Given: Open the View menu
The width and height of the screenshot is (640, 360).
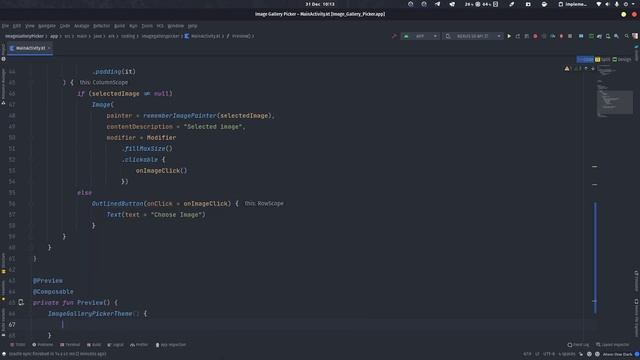Looking at the screenshot, I should click(x=30, y=26).
